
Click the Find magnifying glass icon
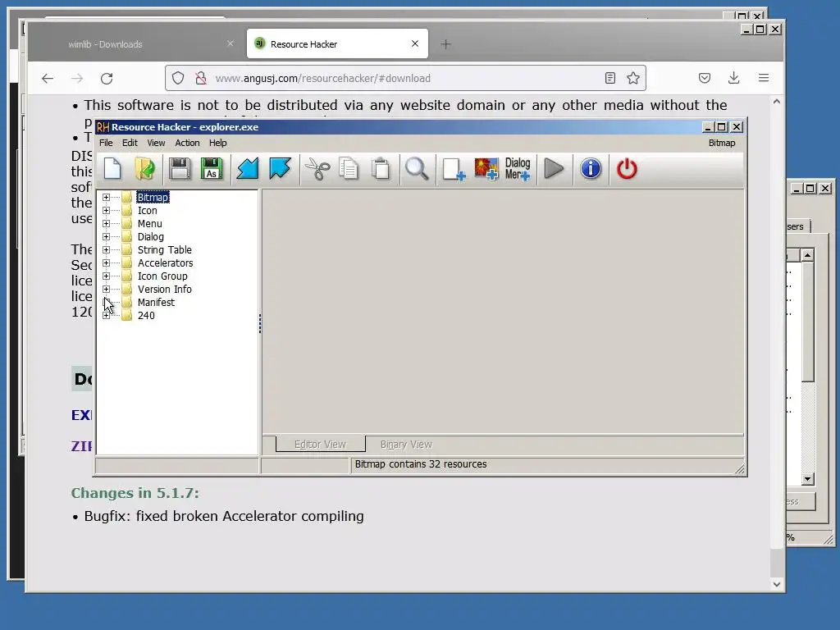point(417,169)
